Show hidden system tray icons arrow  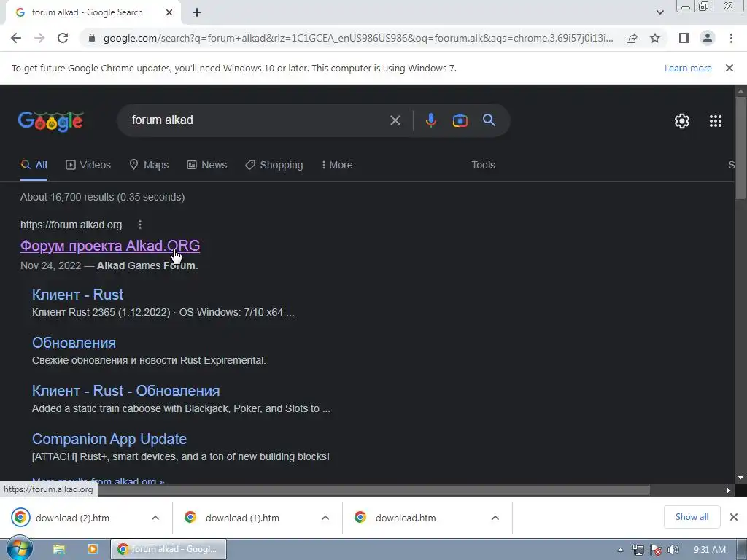620,550
